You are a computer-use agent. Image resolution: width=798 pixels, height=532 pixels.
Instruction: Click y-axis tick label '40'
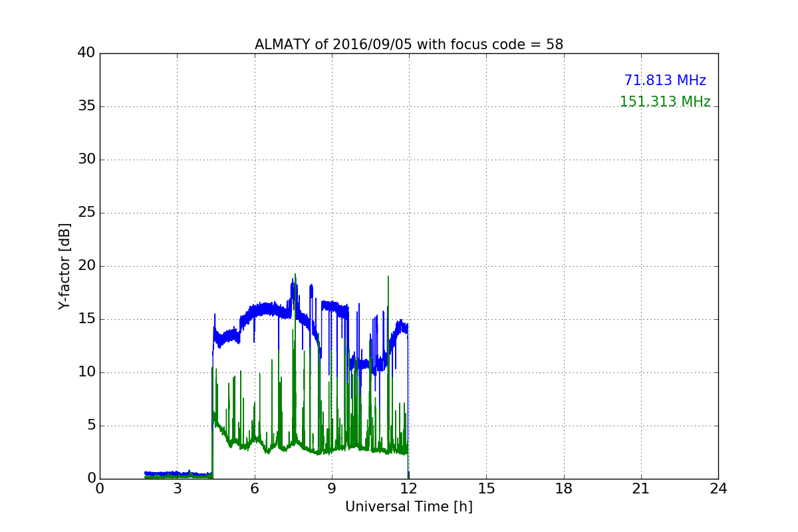(86, 53)
